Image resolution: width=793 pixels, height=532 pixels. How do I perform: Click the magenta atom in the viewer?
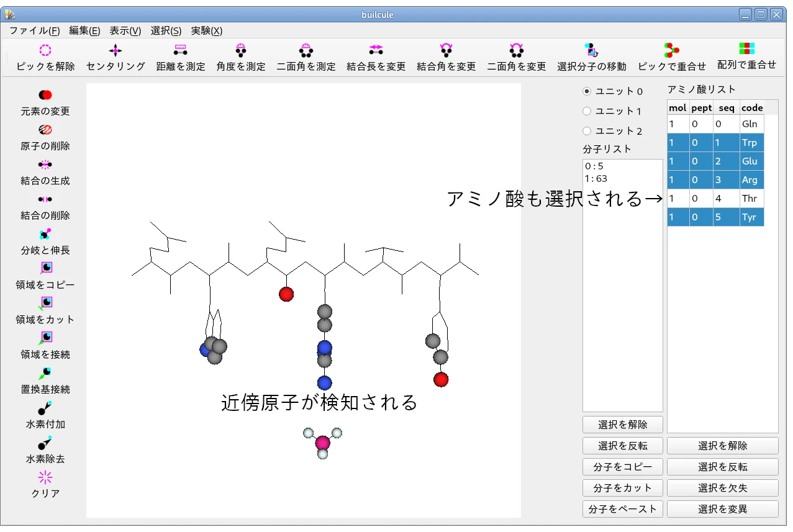pos(322,443)
